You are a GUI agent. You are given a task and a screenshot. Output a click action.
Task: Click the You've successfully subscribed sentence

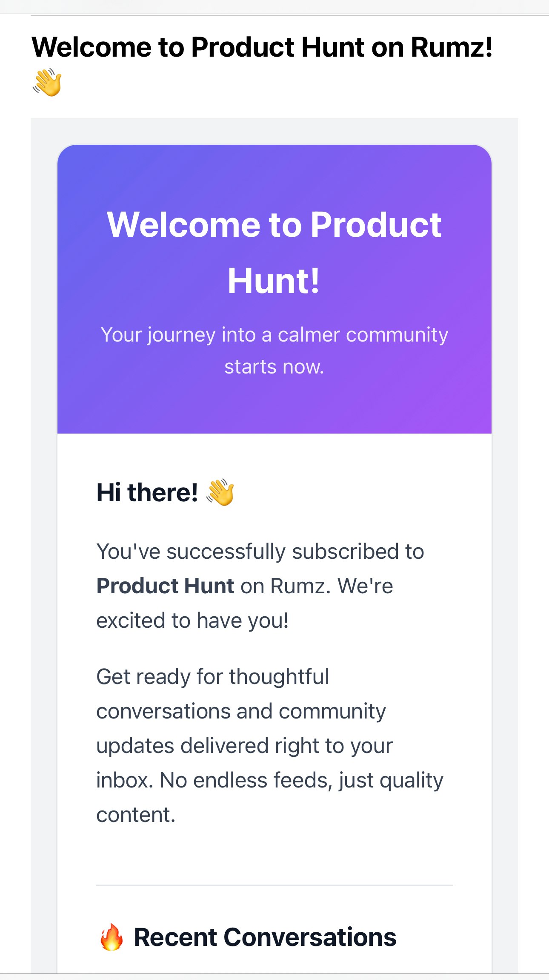(x=260, y=552)
